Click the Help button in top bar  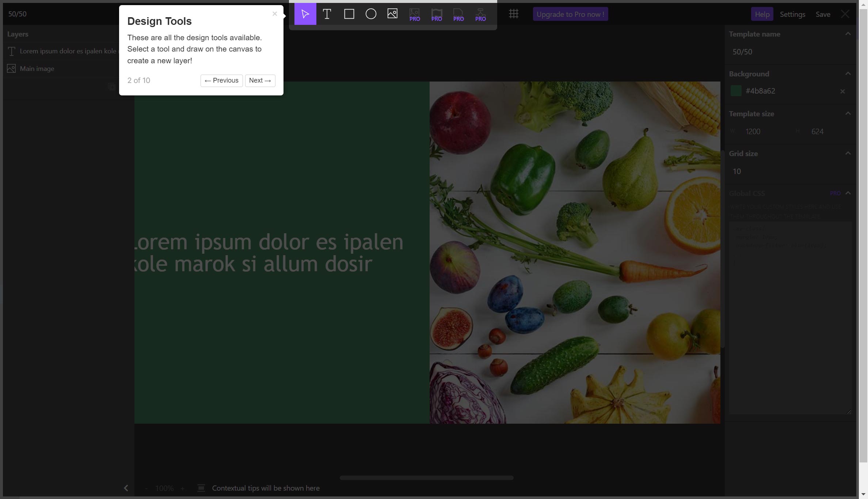tap(762, 14)
